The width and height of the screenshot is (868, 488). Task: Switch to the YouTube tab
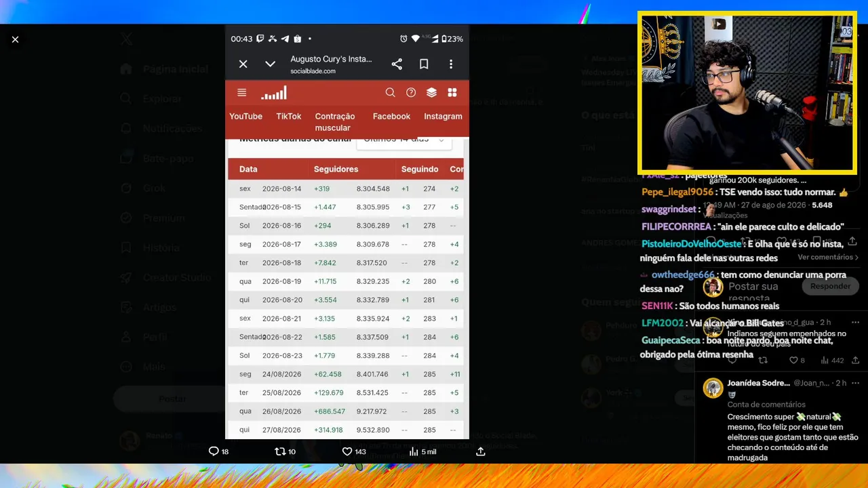click(x=245, y=117)
